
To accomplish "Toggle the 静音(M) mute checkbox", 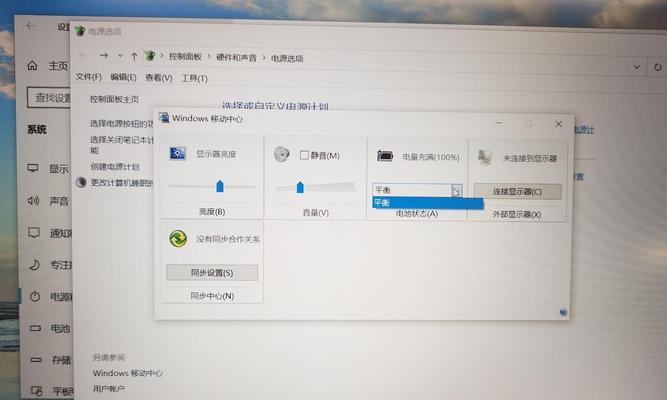I will [x=304, y=155].
